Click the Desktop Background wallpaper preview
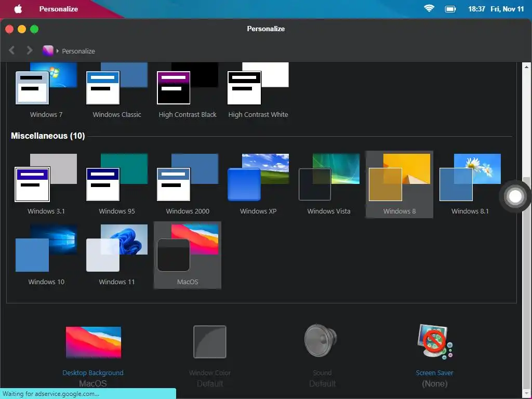The height and width of the screenshot is (399, 532). point(94,342)
